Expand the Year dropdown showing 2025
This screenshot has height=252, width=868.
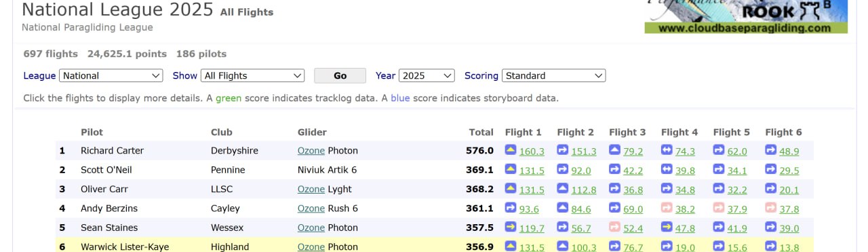tap(427, 75)
